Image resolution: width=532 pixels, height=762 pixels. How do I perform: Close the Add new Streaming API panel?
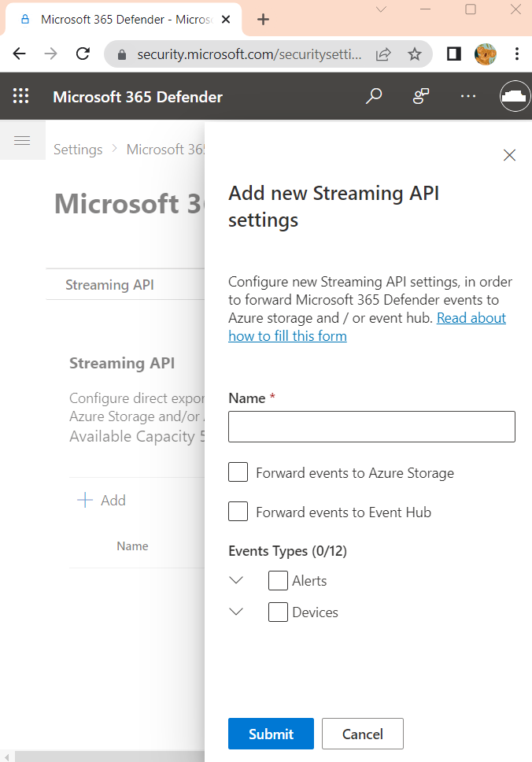coord(510,155)
